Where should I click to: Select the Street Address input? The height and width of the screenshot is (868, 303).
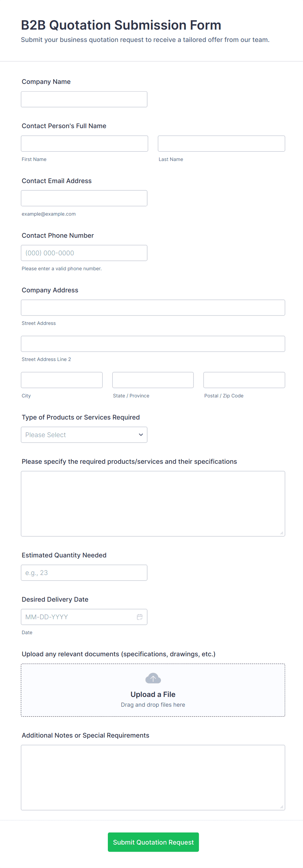[x=153, y=308]
